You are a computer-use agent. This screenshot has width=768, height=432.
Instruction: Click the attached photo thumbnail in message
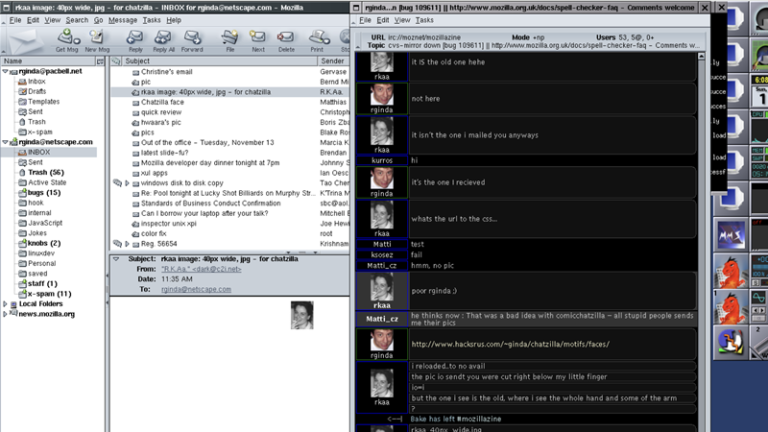(x=301, y=314)
